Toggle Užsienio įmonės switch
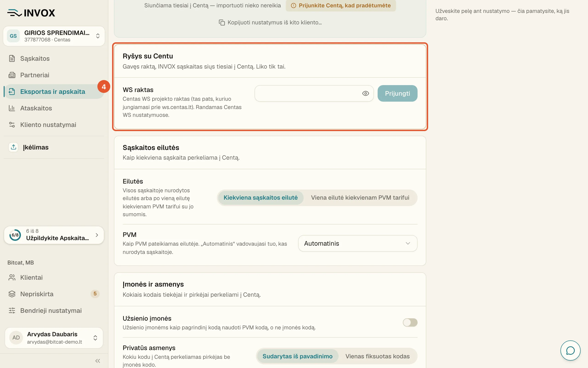 click(x=410, y=322)
